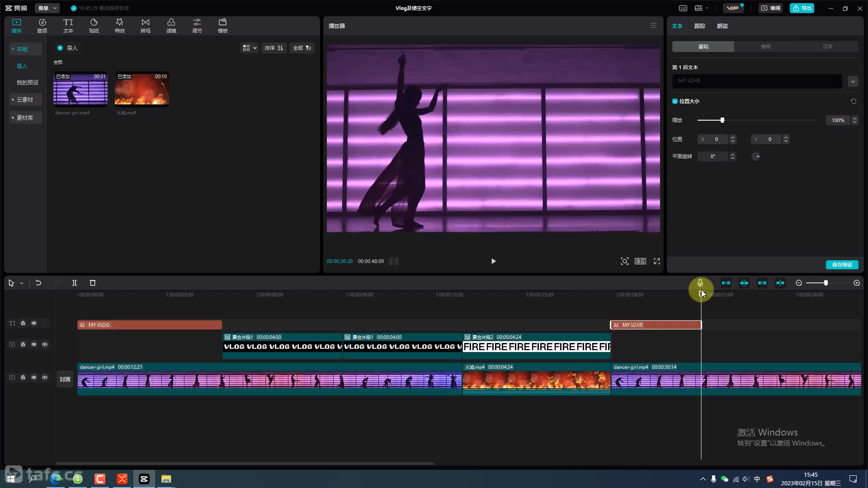The height and width of the screenshot is (488, 868).
Task: Toggle lock on the compound clip track
Action: (23, 344)
